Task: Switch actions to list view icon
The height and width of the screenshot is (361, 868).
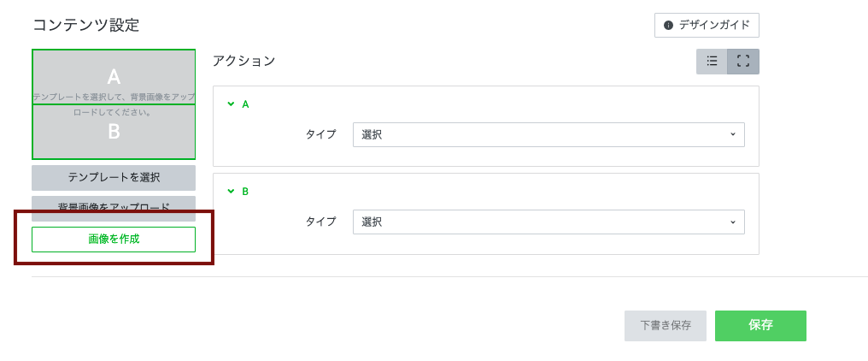Action: click(x=712, y=62)
